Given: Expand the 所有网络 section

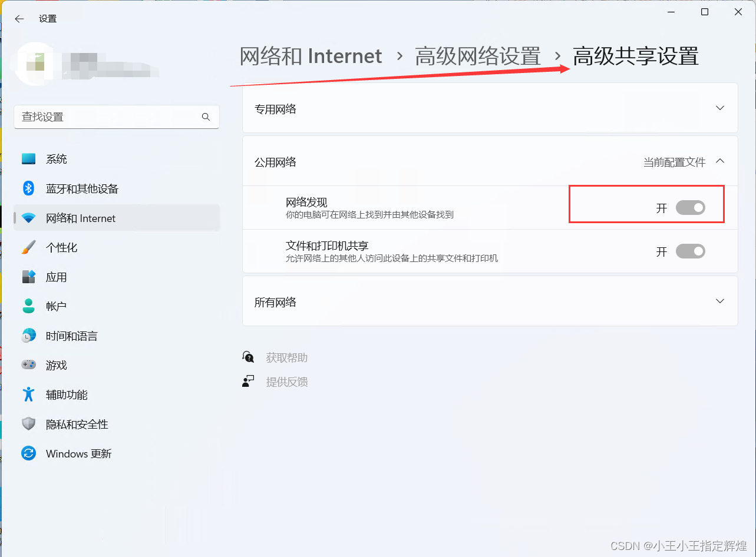Looking at the screenshot, I should coord(719,301).
